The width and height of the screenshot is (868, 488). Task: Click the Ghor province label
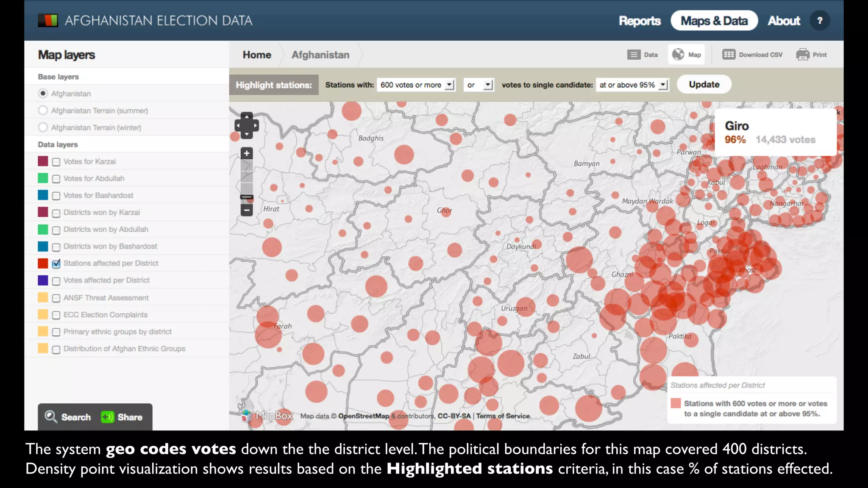point(445,210)
